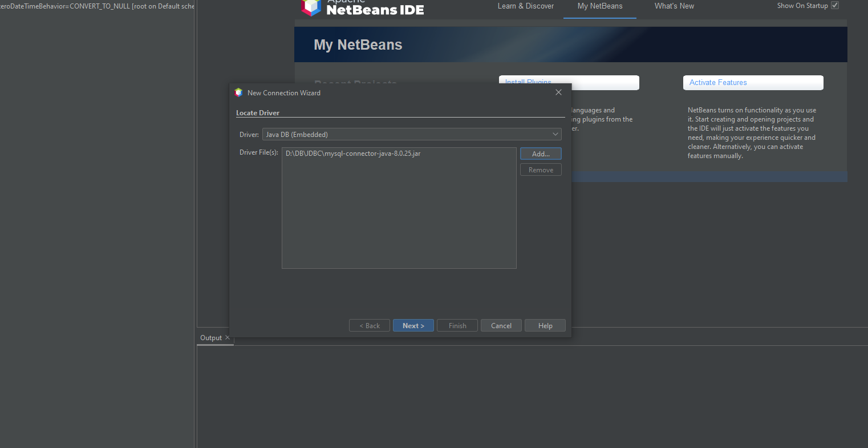Click the My NetBeans page heading
This screenshot has width=868, height=448.
pos(358,45)
